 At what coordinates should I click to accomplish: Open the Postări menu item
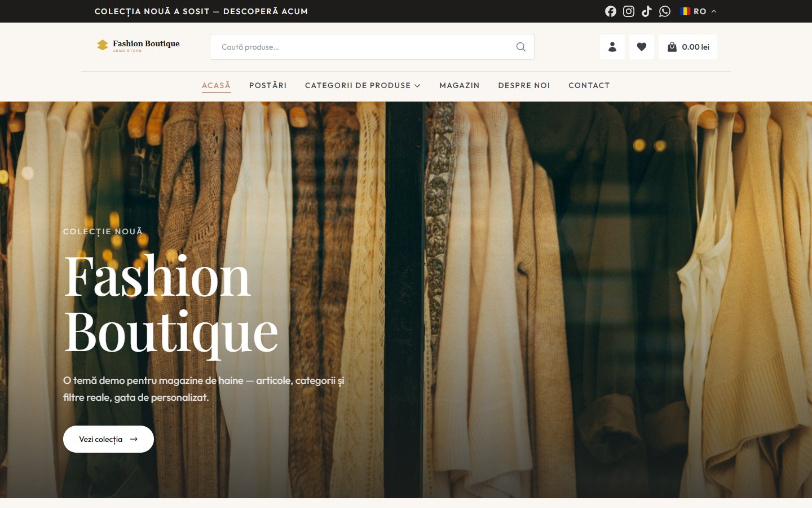[x=268, y=86]
